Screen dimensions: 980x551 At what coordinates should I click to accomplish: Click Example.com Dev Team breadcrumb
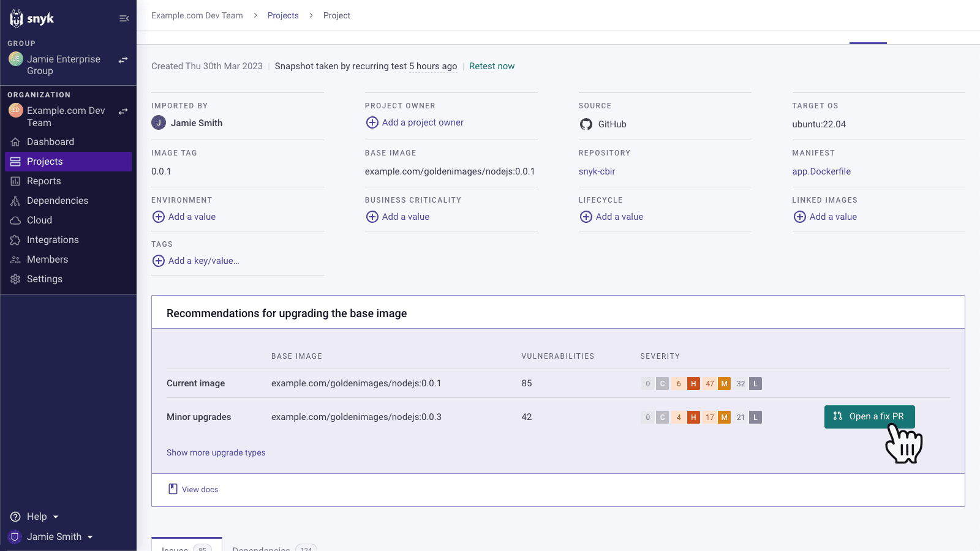(197, 15)
